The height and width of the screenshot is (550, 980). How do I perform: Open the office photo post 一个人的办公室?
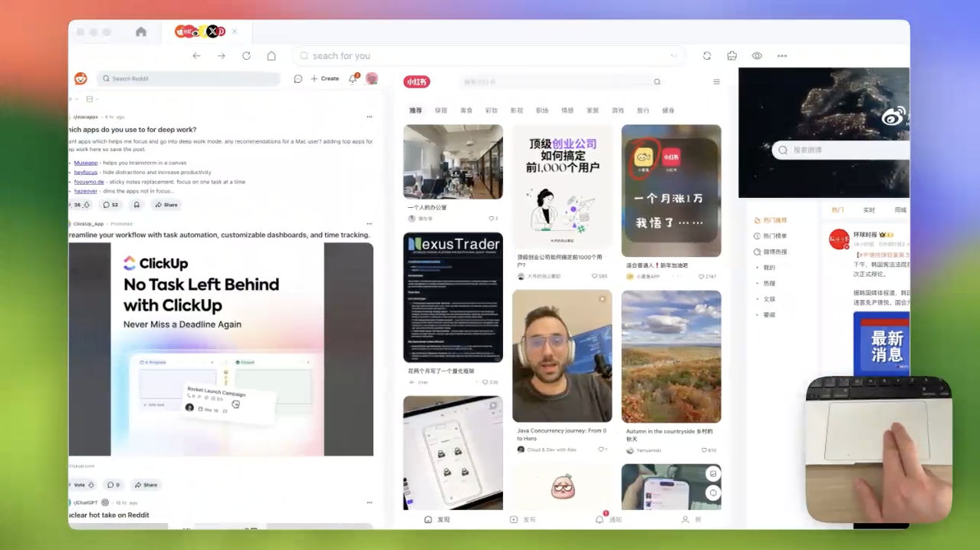click(453, 162)
